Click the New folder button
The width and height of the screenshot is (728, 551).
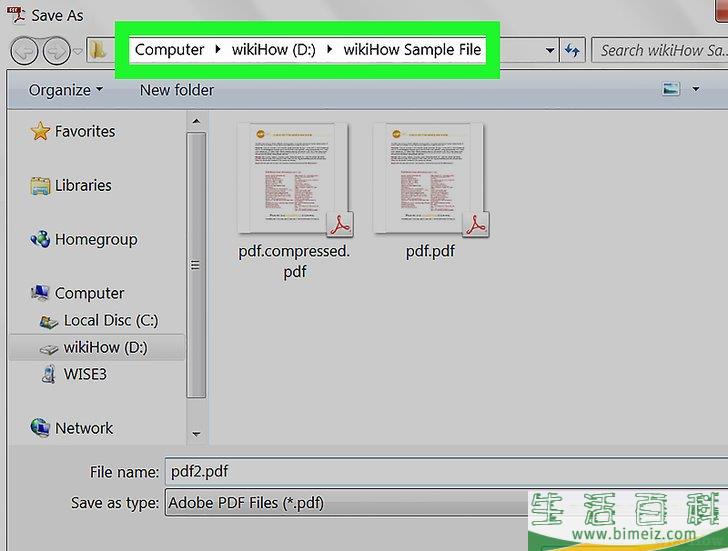pyautogui.click(x=177, y=90)
